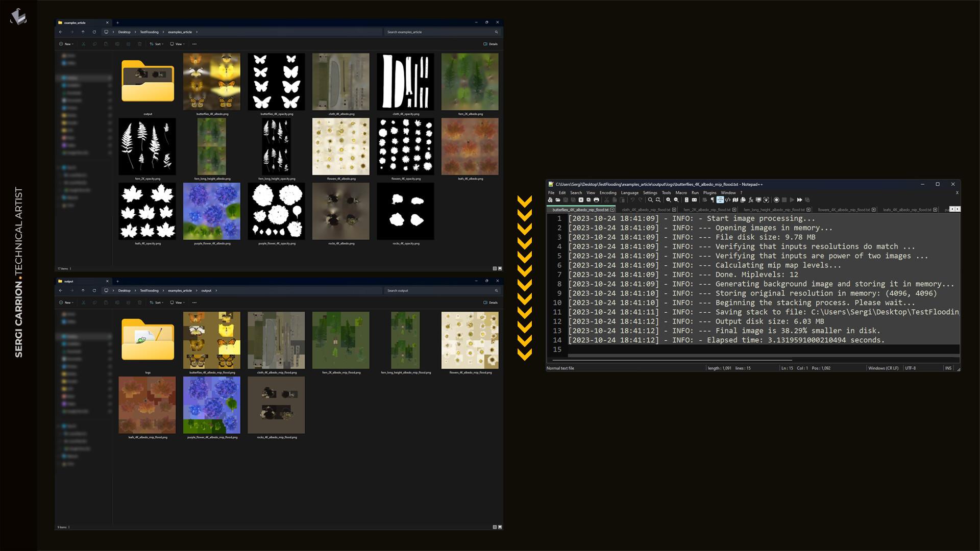
Task: Toggle the Indent Guide toolbar button
Action: click(x=720, y=200)
